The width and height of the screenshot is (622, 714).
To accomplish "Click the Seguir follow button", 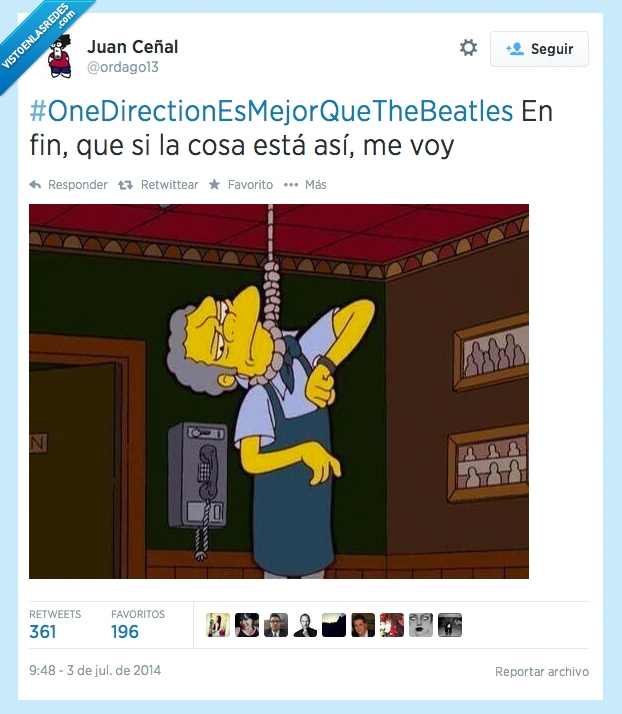I will 539,49.
